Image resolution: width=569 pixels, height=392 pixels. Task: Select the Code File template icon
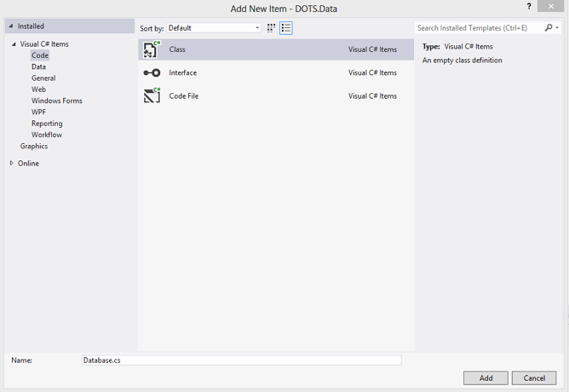tap(152, 95)
